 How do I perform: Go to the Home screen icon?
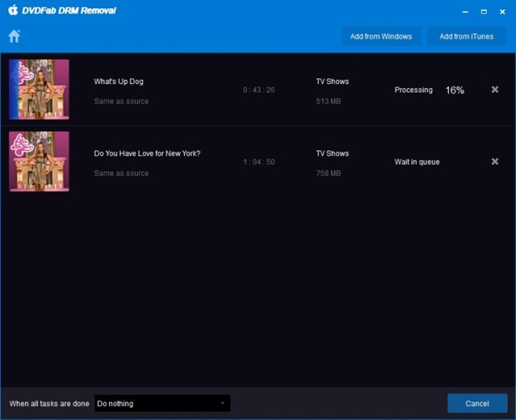coord(14,36)
